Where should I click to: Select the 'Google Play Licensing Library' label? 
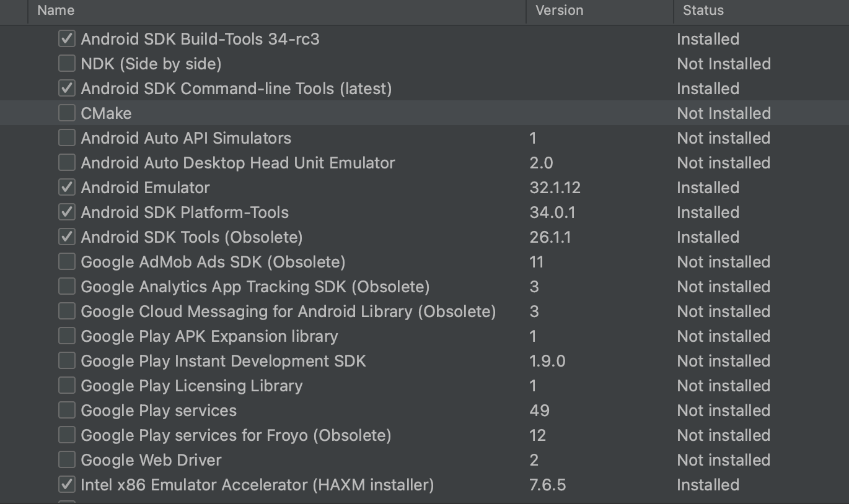192,386
